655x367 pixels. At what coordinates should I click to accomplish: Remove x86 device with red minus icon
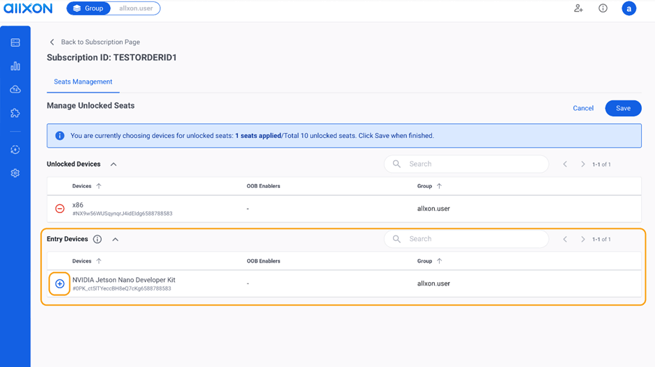[x=60, y=208]
